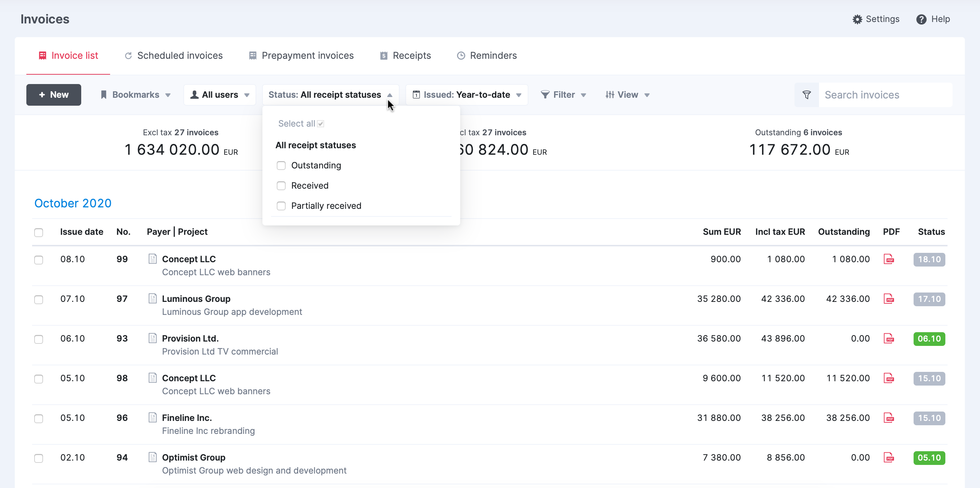Sort by the Sum EUR column header

click(x=722, y=232)
